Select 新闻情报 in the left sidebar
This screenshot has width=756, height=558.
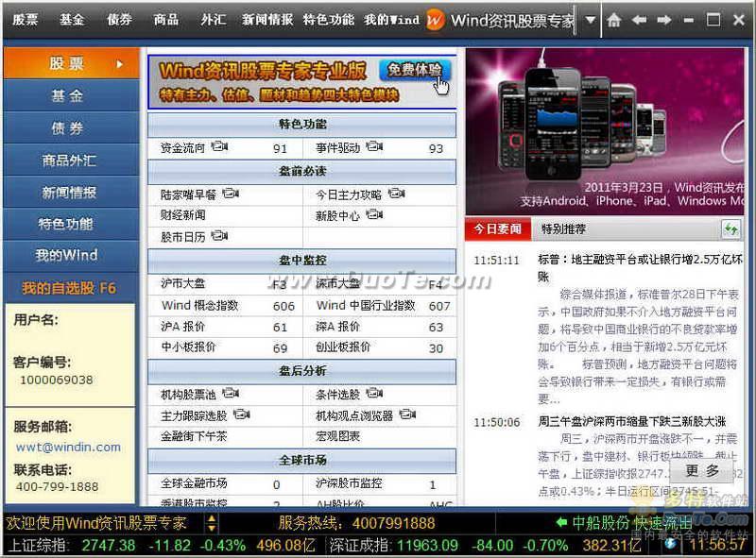pos(72,193)
